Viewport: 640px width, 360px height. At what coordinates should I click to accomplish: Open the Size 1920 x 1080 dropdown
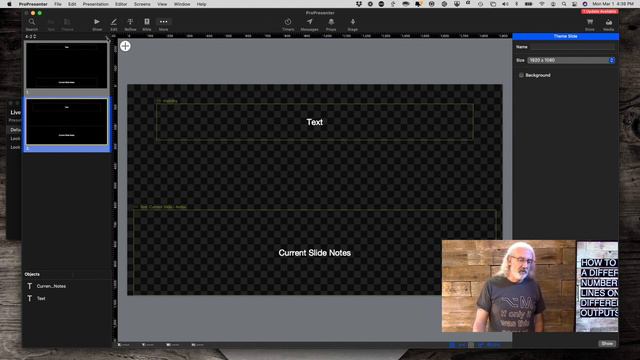(571, 60)
